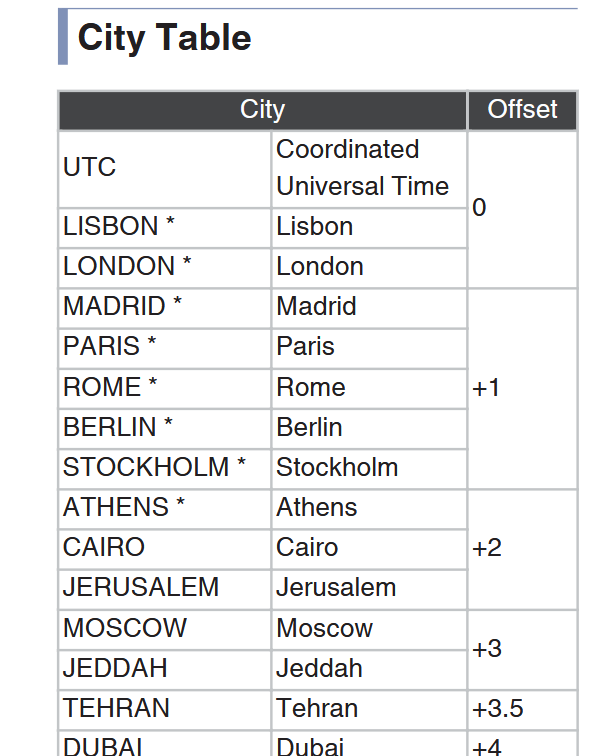The height and width of the screenshot is (756, 610).
Task: Click the London city name cell
Action: tap(369, 269)
